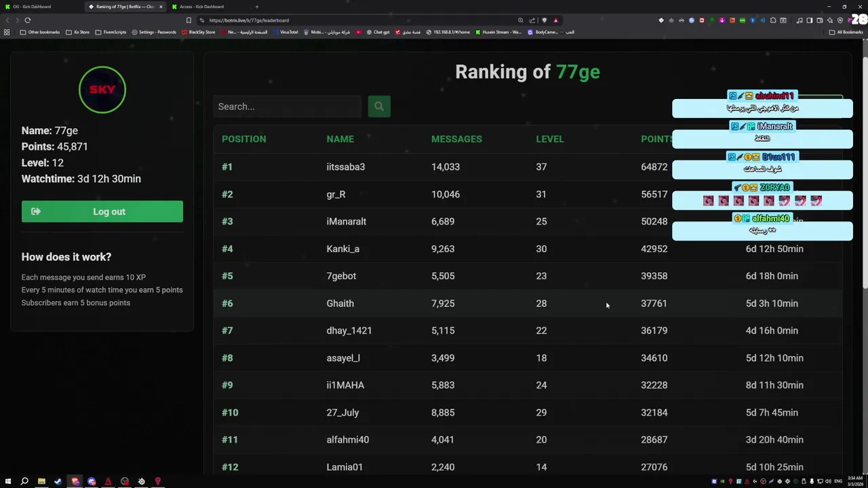Screen dimensions: 868x488
Task: Go back in browser history
Action: pos(7,20)
